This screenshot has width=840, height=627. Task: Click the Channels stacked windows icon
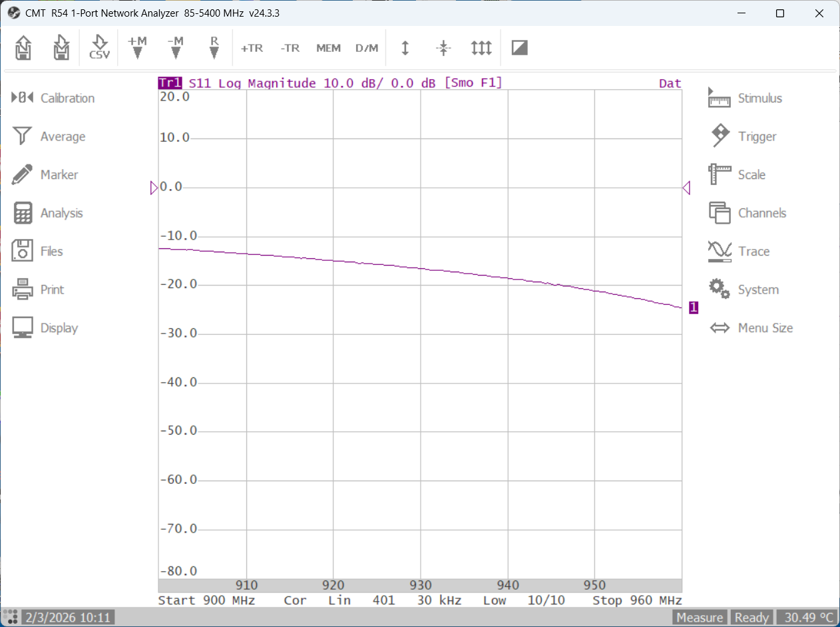720,213
